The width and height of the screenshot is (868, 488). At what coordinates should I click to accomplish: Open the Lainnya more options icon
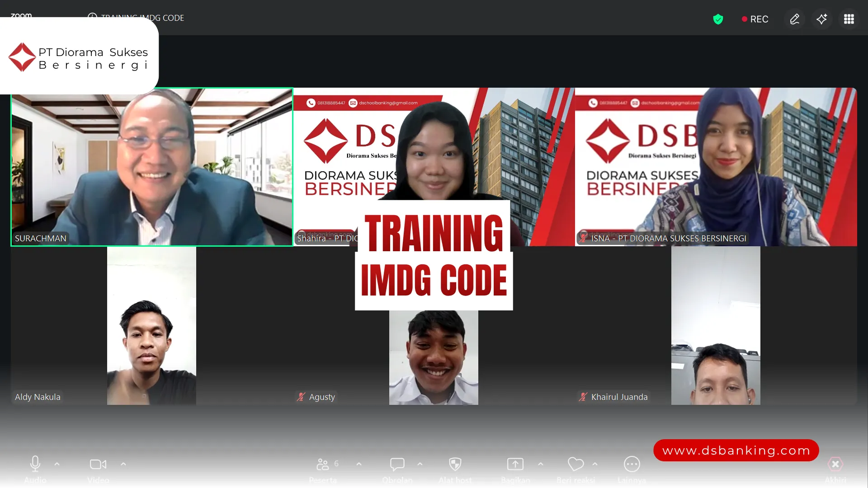click(632, 464)
